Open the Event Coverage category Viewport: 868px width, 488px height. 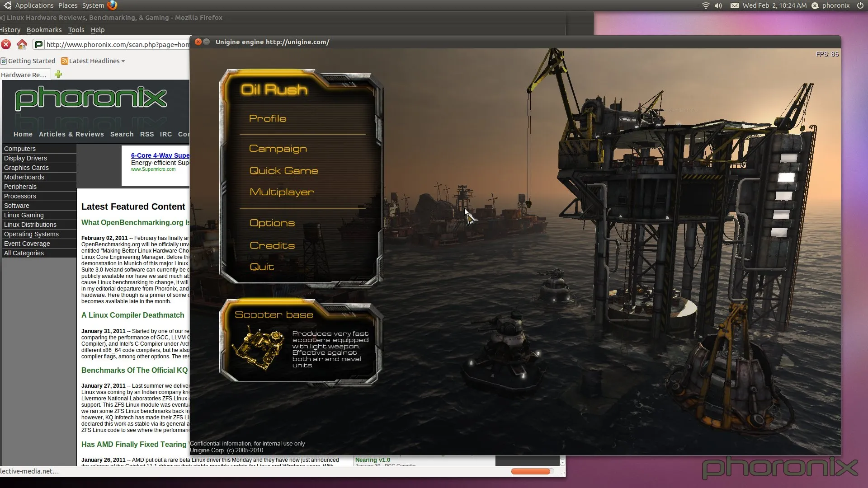coord(39,244)
